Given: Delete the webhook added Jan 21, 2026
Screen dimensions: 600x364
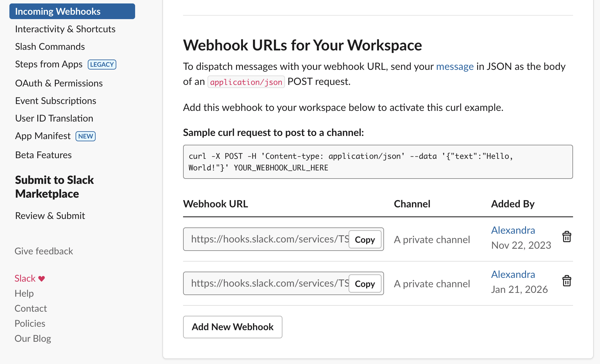Looking at the screenshot, I should (567, 281).
